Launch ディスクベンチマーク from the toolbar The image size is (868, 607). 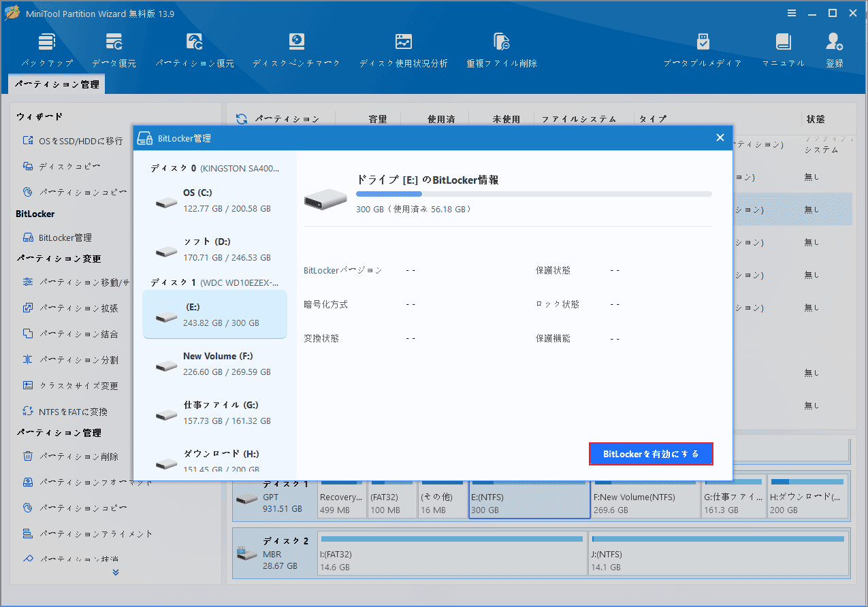[x=296, y=50]
